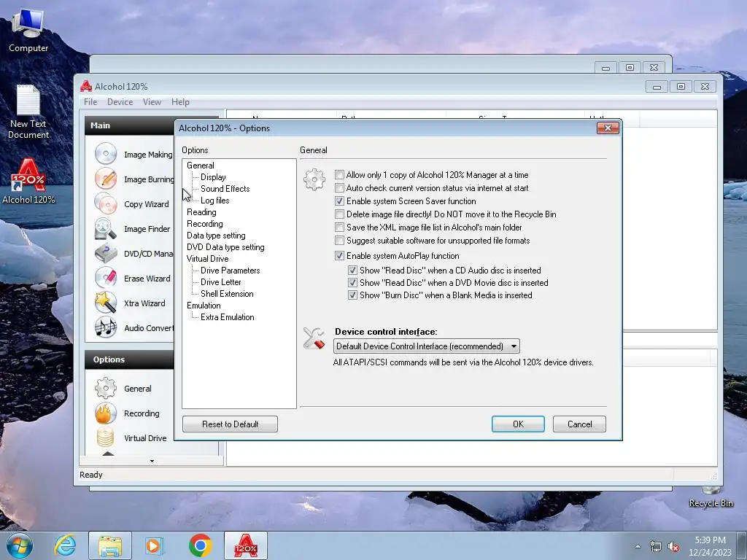Open Windows Explorer from the taskbar
Image resolution: width=747 pixels, height=560 pixels.
(x=110, y=545)
